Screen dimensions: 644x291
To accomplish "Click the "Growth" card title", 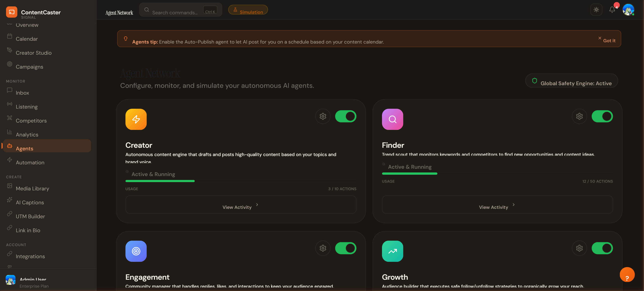I will [395, 277].
